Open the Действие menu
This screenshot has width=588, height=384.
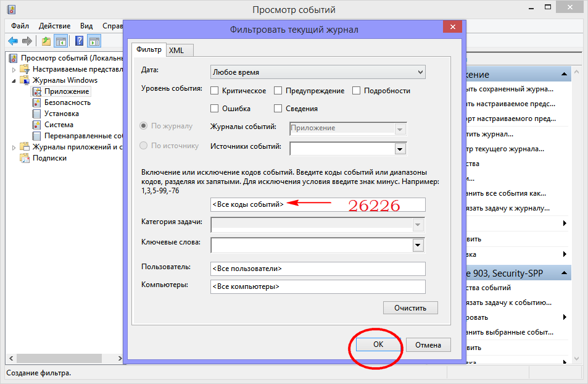(x=56, y=26)
